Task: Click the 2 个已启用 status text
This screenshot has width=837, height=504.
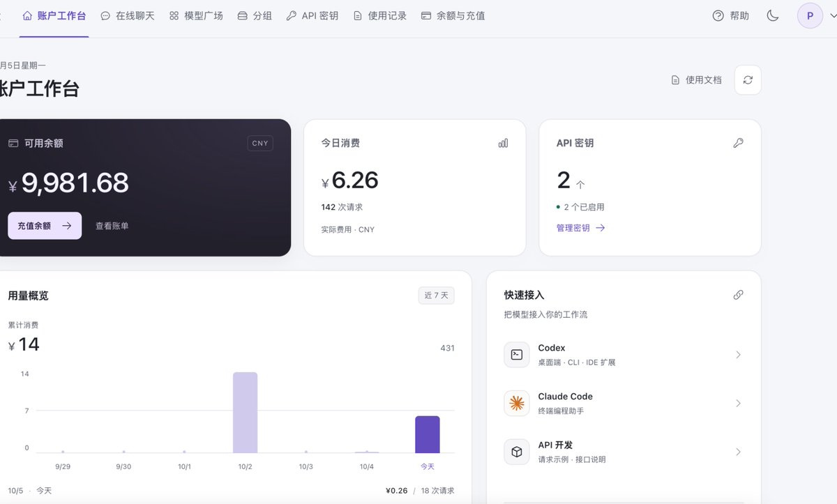Action: (584, 207)
